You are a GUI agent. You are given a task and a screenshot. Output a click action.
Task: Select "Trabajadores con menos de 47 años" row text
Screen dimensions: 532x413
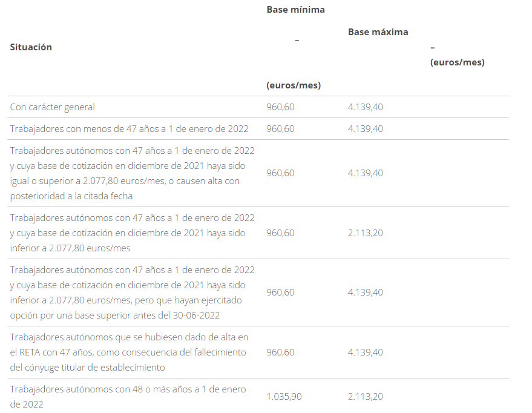pos(129,129)
